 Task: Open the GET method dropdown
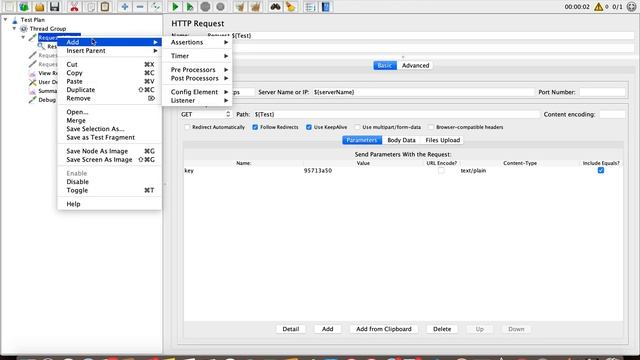(206, 114)
